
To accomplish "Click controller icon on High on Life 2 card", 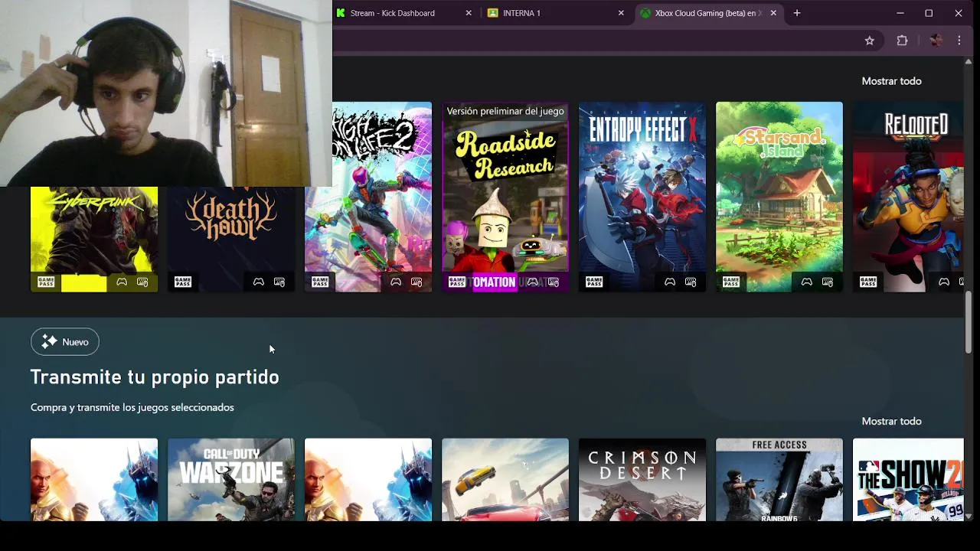I will (x=396, y=282).
